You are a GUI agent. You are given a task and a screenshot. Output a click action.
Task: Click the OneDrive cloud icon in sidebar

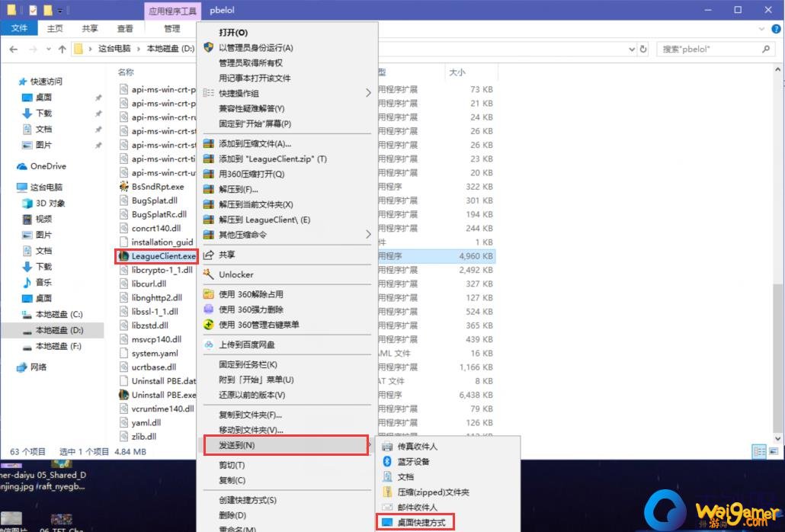coord(22,167)
